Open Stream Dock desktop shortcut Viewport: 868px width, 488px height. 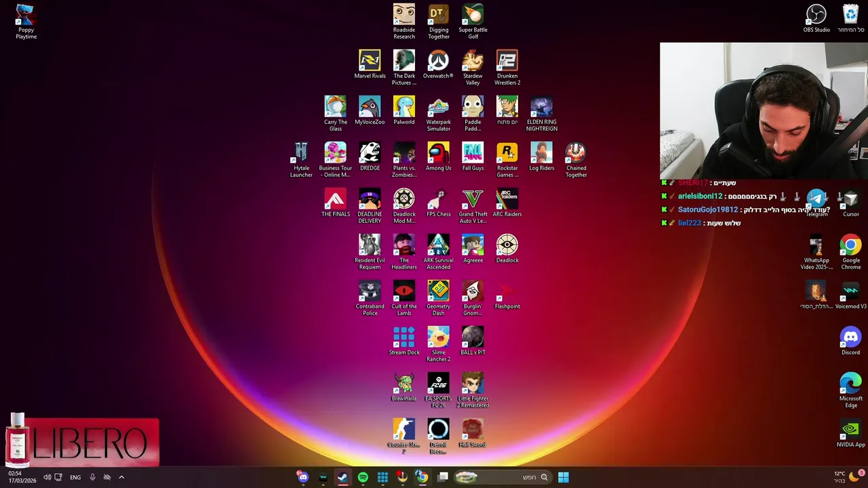pyautogui.click(x=404, y=341)
